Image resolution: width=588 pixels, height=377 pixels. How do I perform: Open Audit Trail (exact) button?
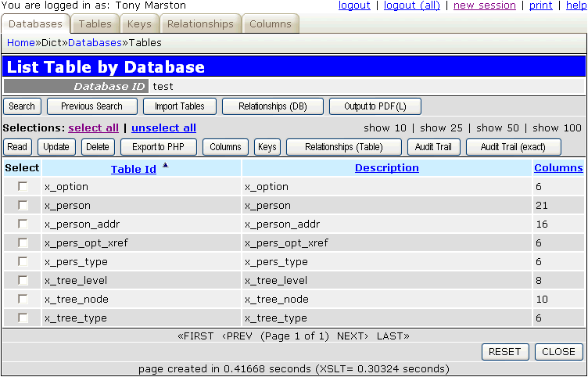(x=514, y=147)
